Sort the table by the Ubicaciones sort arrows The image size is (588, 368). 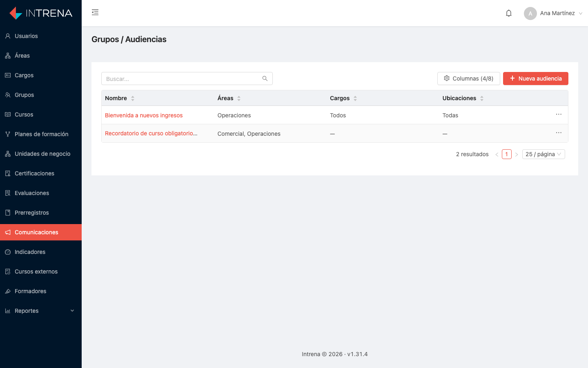[x=482, y=98]
